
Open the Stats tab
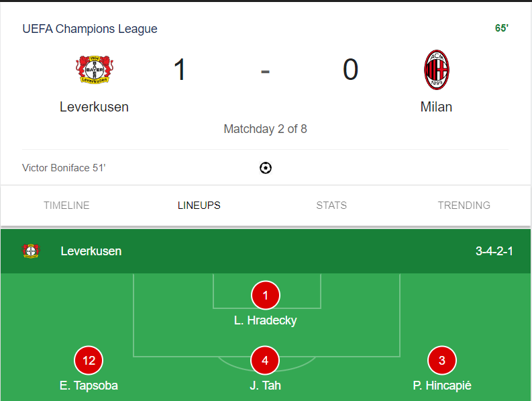331,206
